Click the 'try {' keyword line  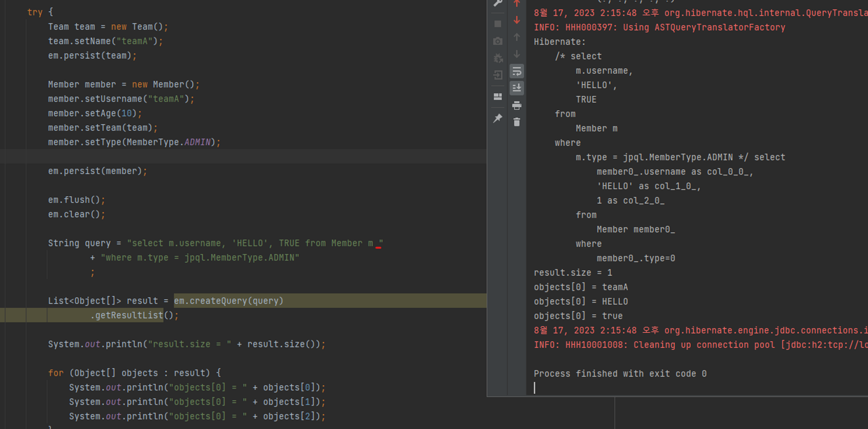point(40,12)
